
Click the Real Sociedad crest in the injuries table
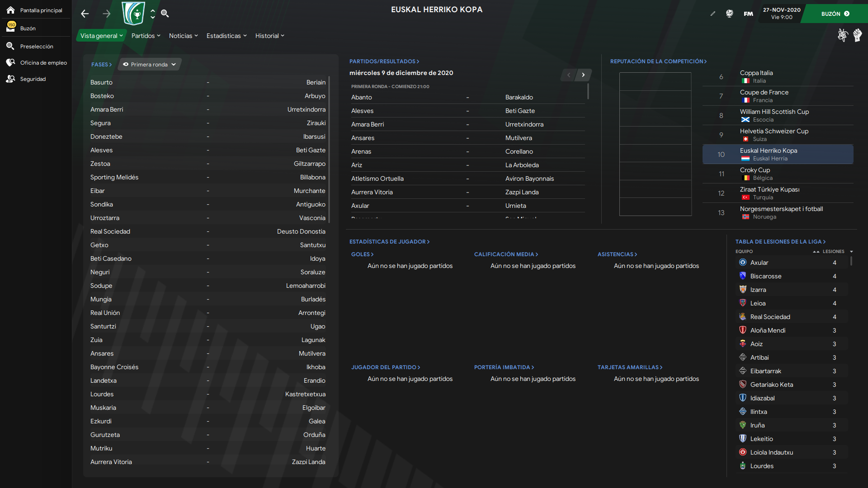click(x=743, y=316)
